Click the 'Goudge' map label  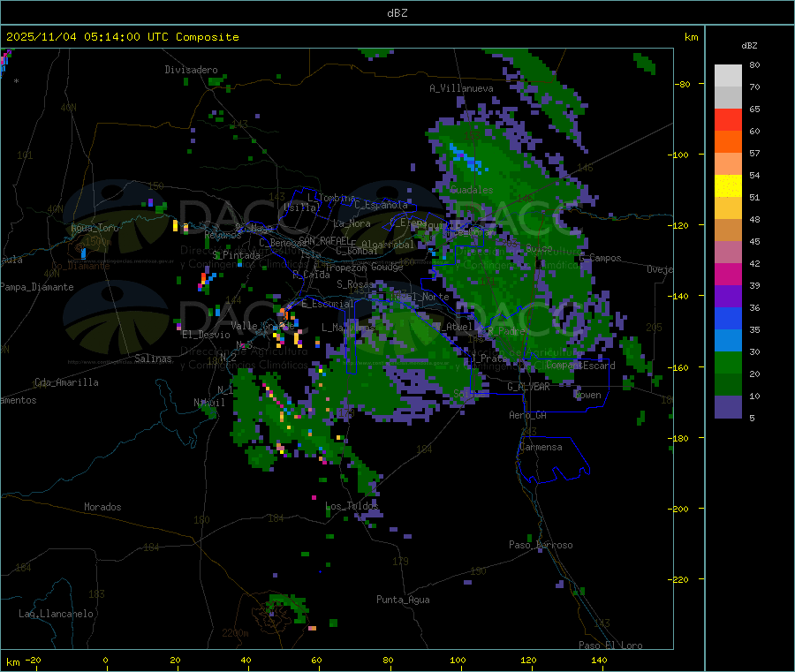[388, 267]
